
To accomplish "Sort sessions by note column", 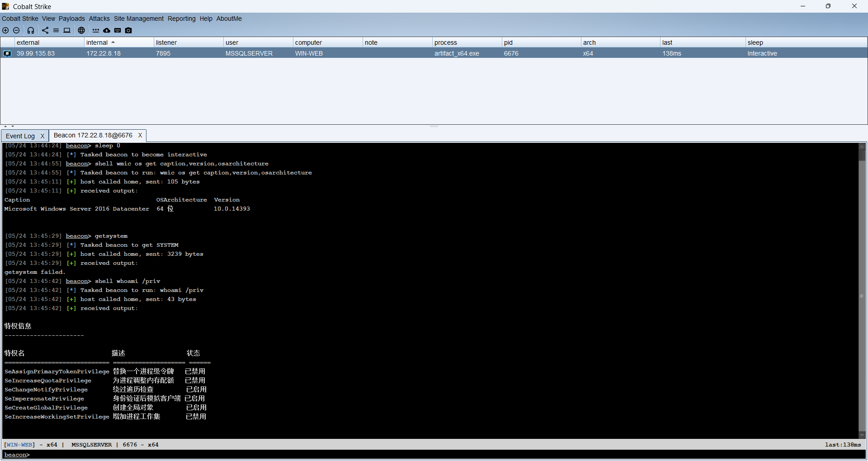I will 398,42.
